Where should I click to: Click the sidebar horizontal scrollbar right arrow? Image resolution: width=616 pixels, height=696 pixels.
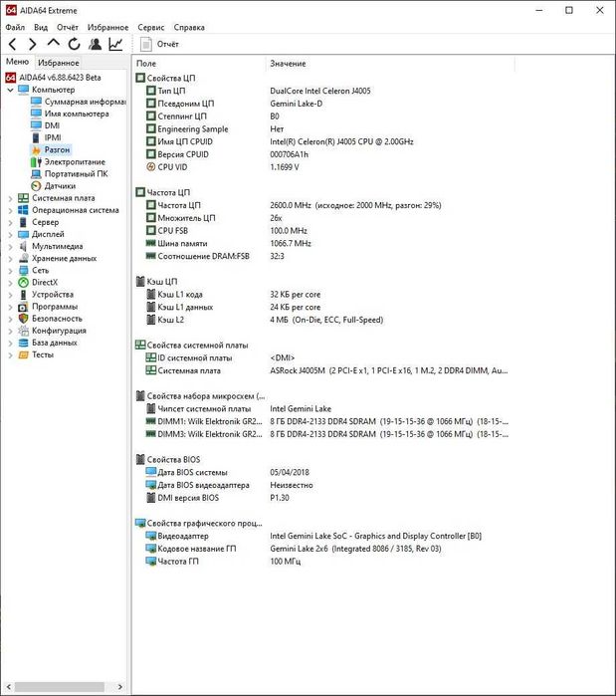[120, 687]
